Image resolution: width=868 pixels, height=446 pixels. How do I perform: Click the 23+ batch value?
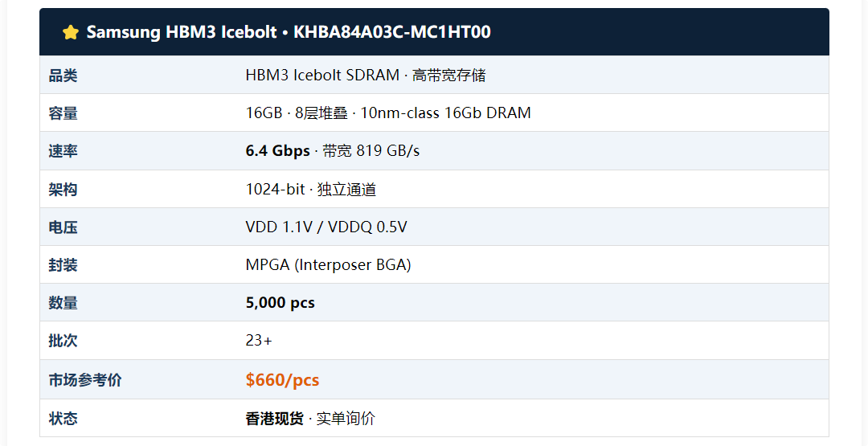[259, 340]
